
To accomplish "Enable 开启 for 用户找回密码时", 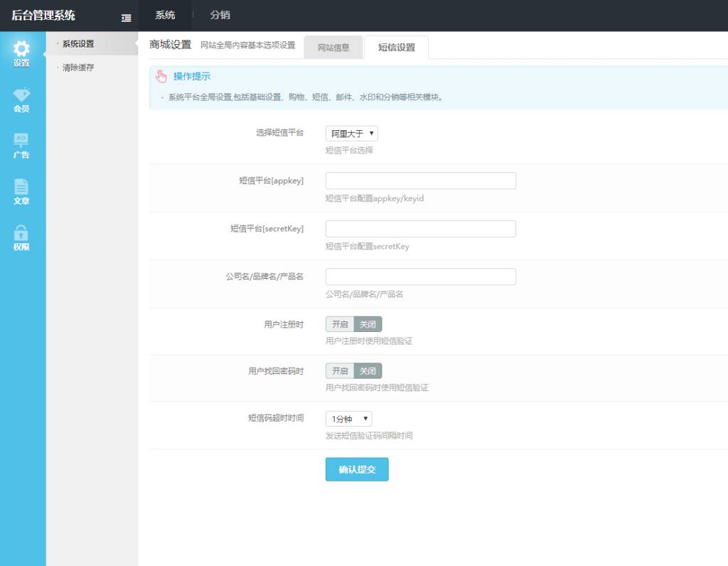I will [340, 371].
